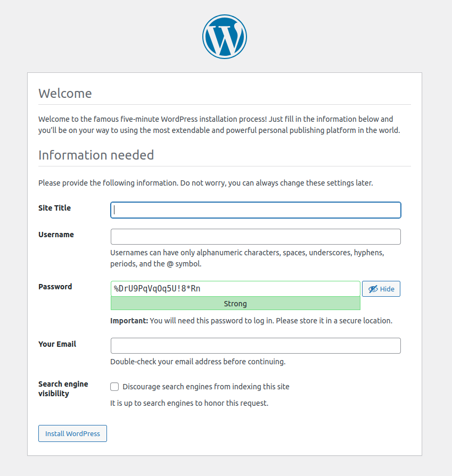Click the username allowed characters hint

point(247,258)
